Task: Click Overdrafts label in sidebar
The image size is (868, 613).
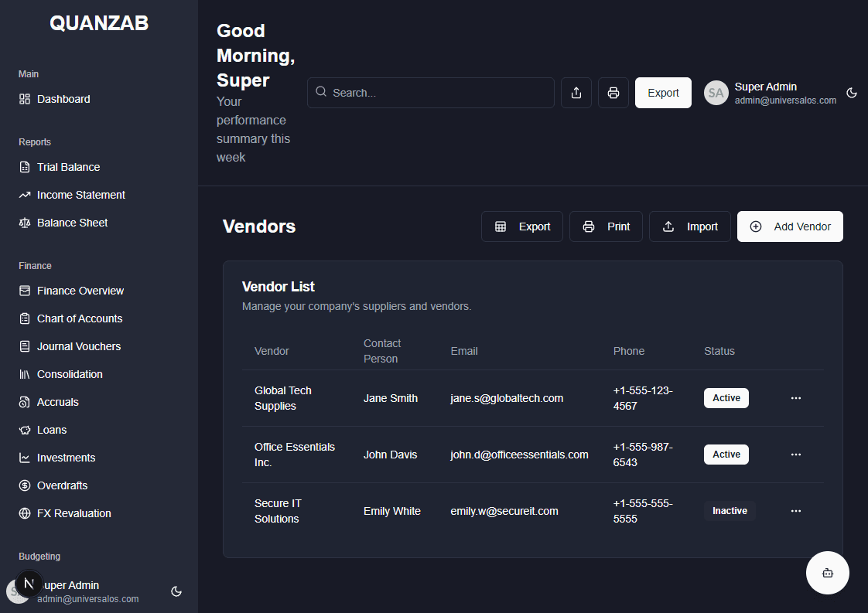Action: click(x=62, y=485)
